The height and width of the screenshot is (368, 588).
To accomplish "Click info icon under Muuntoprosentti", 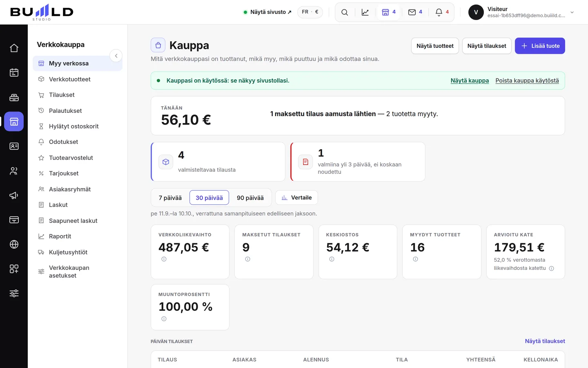I will coord(164,319).
